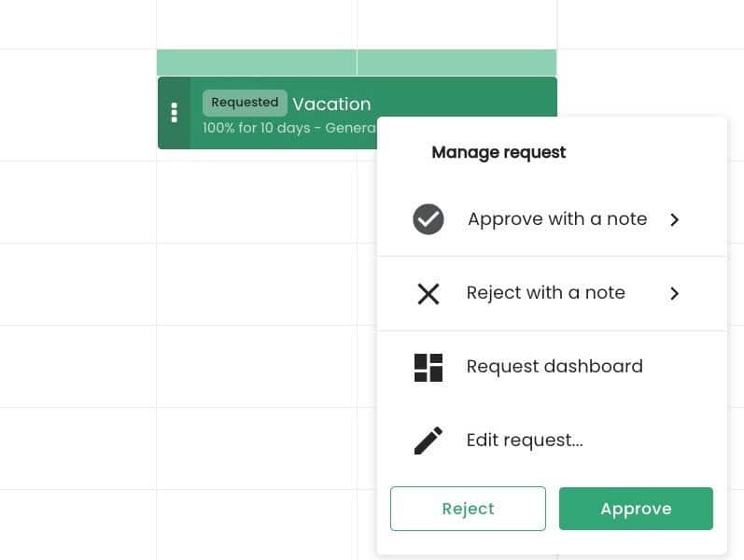The width and height of the screenshot is (744, 560).
Task: Select "Reject with a note" menu entry
Action: click(545, 293)
